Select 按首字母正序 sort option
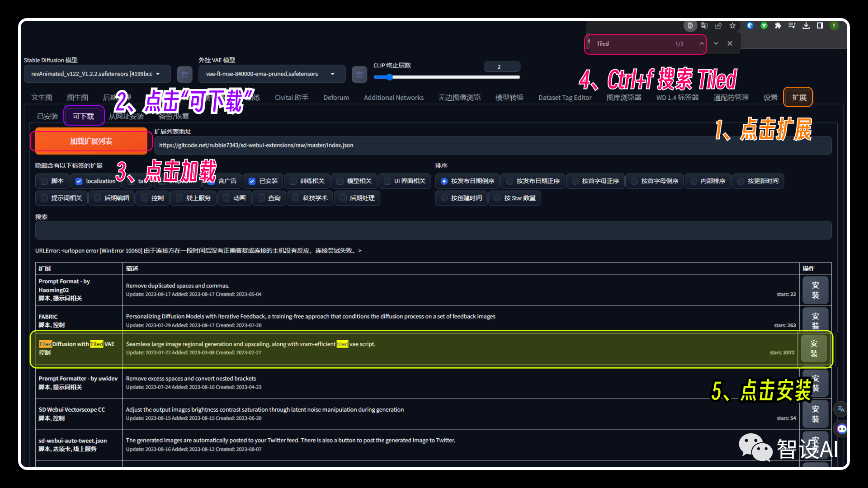868x488 pixels. tap(595, 181)
